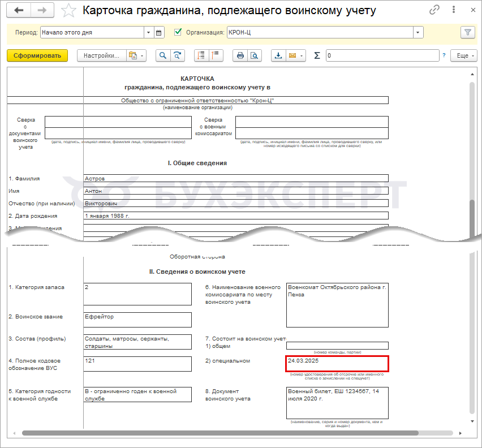Screen dimensions: 482x448
Task: Click the vertical scrollbar down arrow
Action: point(472,421)
